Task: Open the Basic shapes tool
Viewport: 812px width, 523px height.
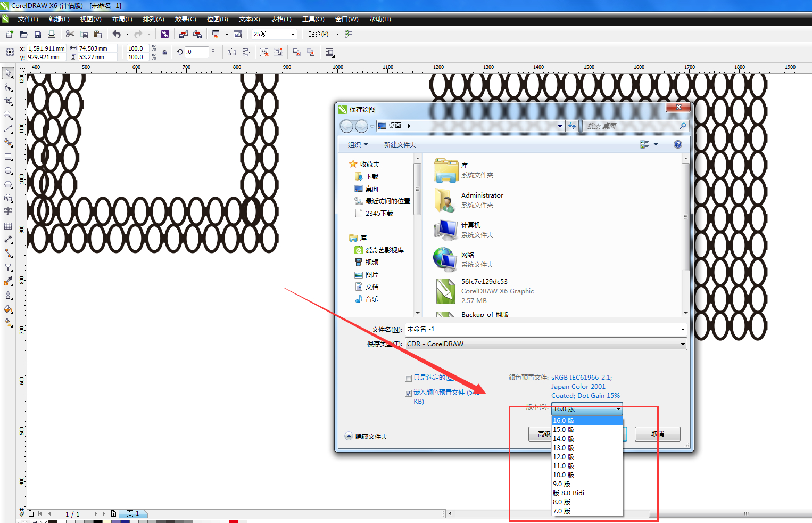Action: tap(9, 198)
